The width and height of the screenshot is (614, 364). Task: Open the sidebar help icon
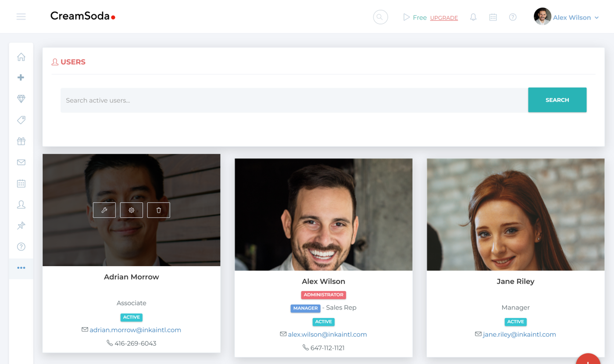tap(21, 246)
